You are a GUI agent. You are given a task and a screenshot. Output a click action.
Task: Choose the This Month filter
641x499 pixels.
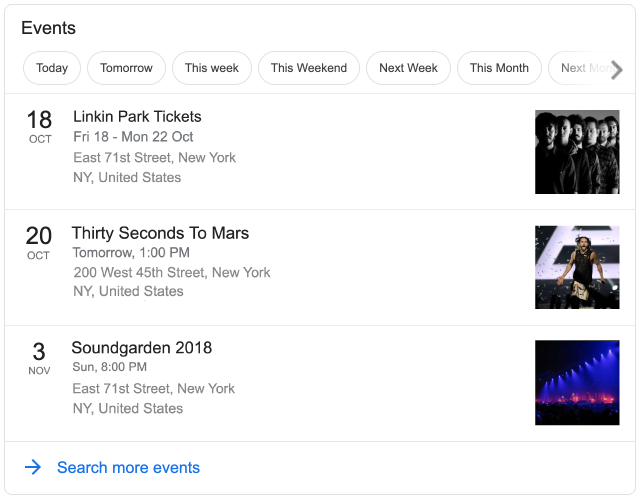pyautogui.click(x=499, y=68)
